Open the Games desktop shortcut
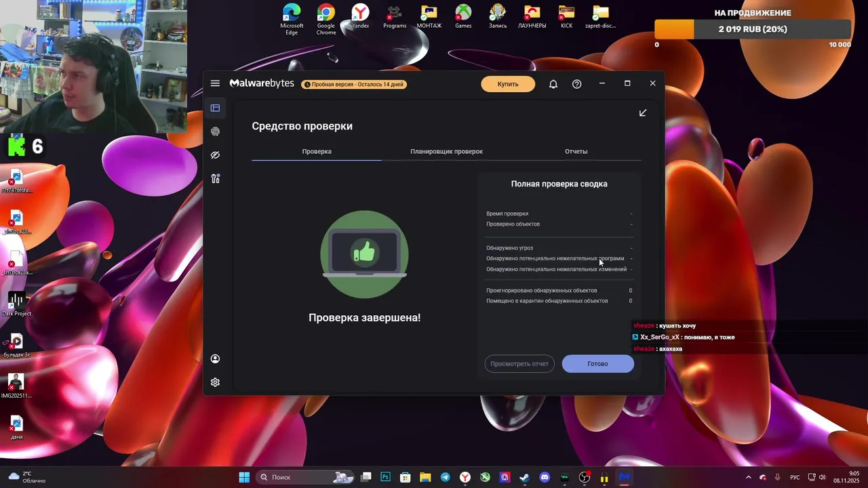 click(x=463, y=17)
